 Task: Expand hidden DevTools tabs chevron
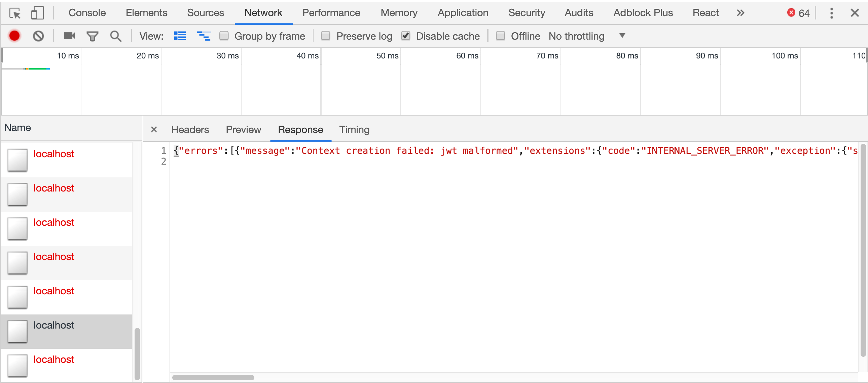tap(740, 13)
